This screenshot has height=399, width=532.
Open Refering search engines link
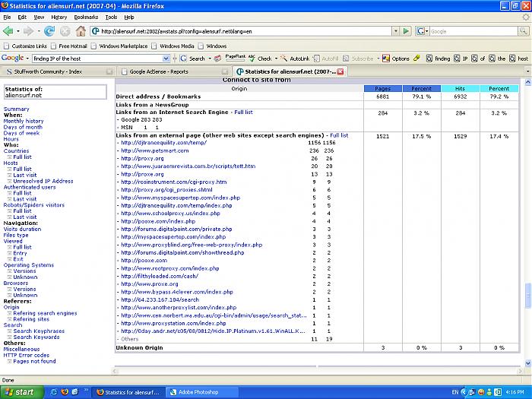45,313
